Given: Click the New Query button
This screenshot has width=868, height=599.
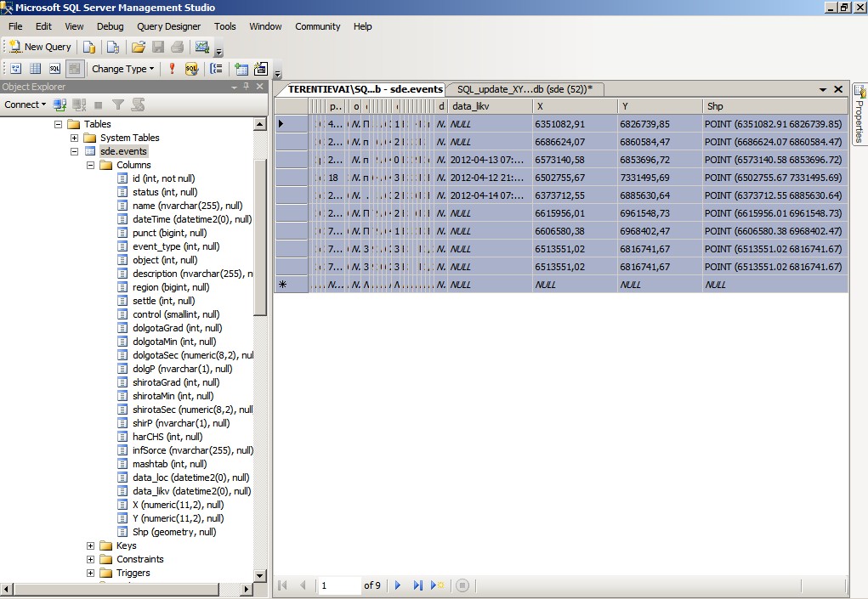Looking at the screenshot, I should pos(40,47).
